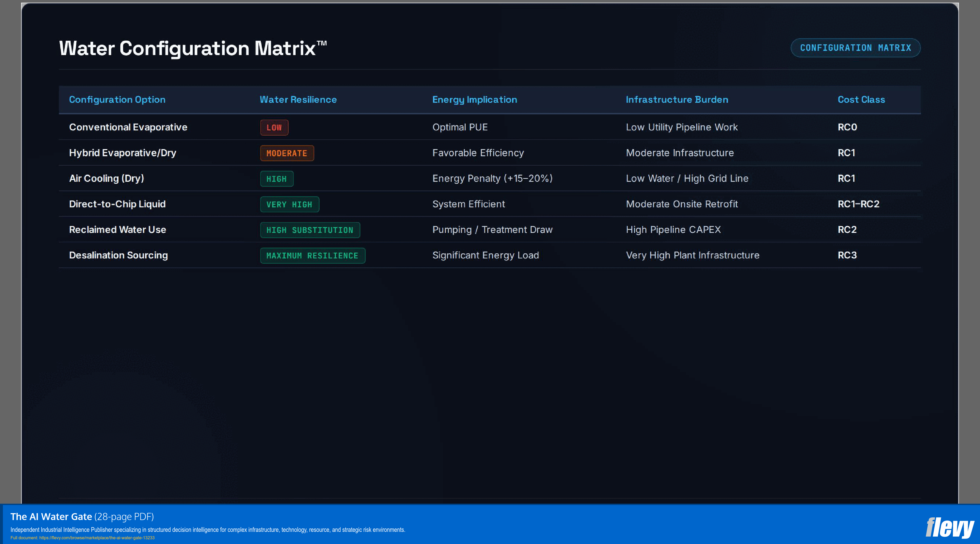Select the Desalination Sourcing row label
The height and width of the screenshot is (544, 980).
tap(118, 255)
